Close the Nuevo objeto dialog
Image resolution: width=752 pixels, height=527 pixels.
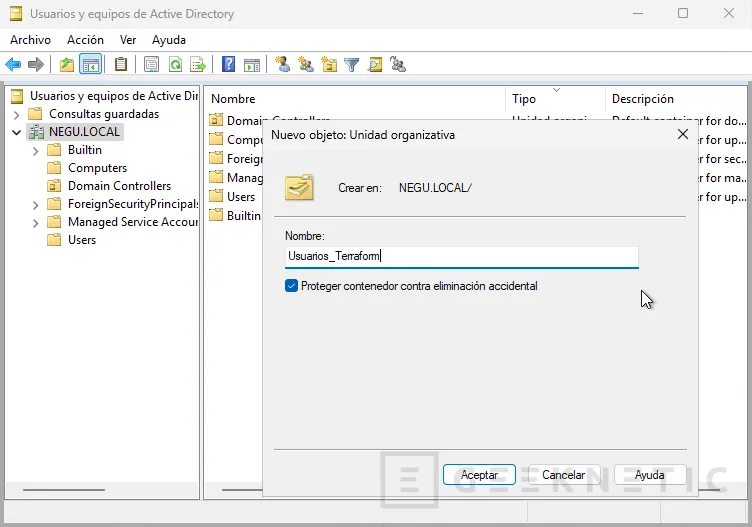[x=682, y=134]
